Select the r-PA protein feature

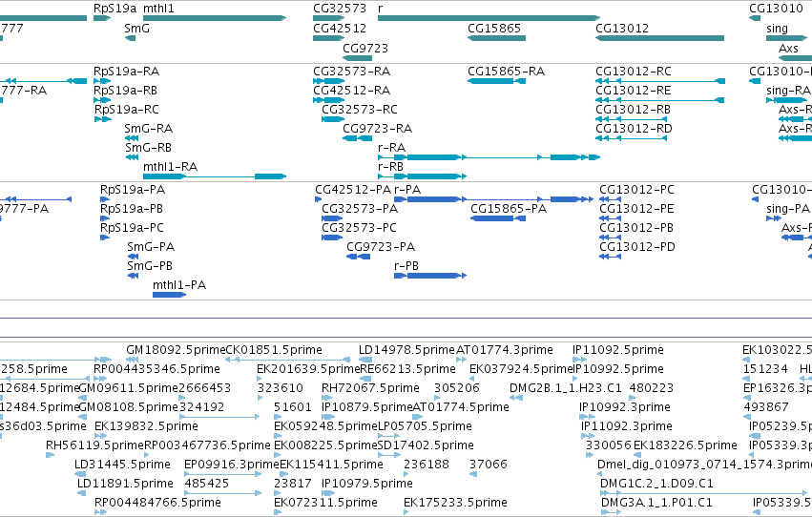point(493,199)
